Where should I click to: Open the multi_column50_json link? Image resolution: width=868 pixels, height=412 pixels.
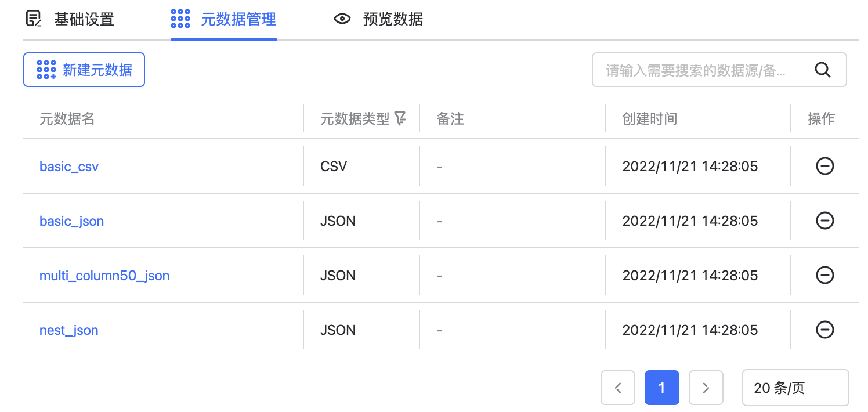click(x=104, y=275)
